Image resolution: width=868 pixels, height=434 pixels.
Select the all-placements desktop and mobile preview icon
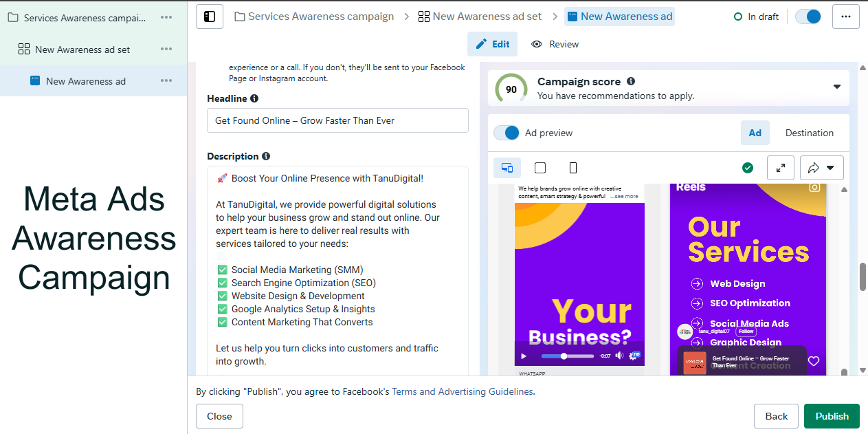pyautogui.click(x=507, y=168)
